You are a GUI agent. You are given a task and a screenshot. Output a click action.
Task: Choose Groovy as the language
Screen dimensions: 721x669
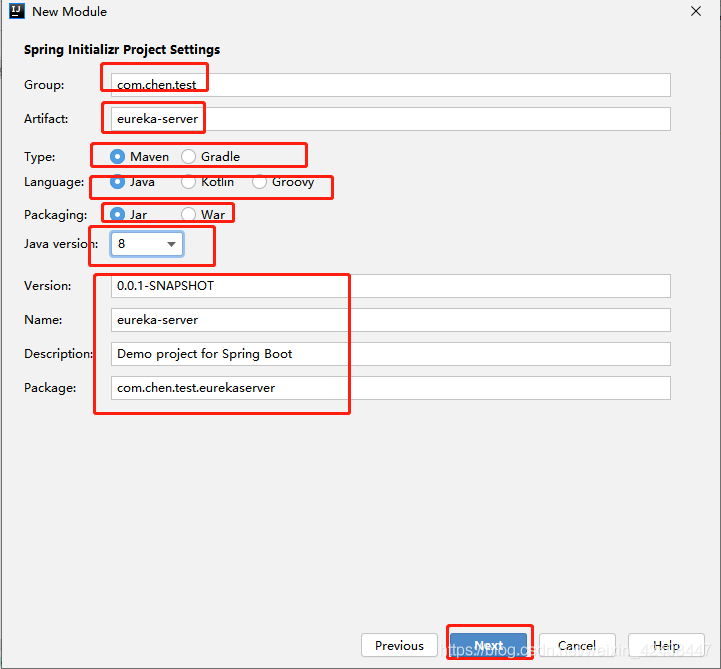pyautogui.click(x=259, y=183)
